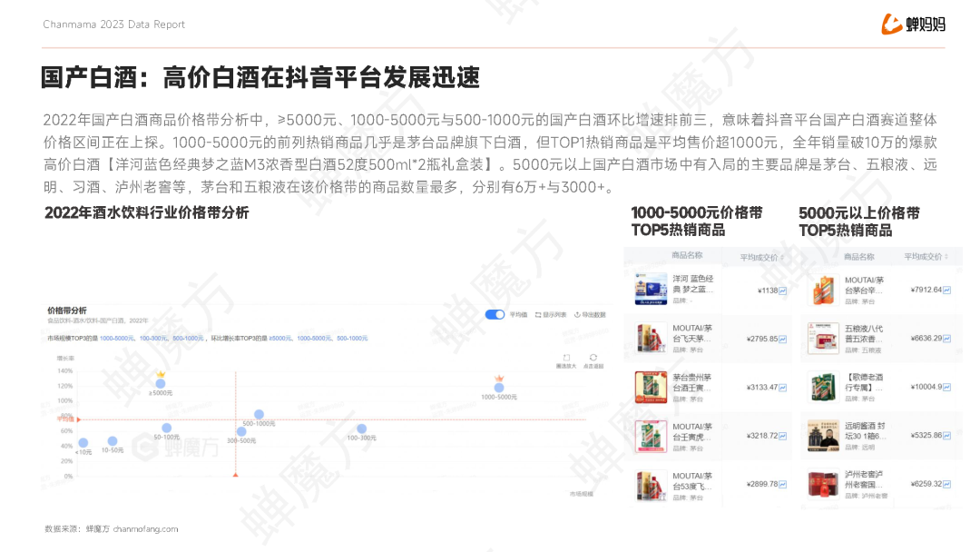Select the 300-500元 bubble on chart
The height and width of the screenshot is (552, 980).
[x=241, y=431]
